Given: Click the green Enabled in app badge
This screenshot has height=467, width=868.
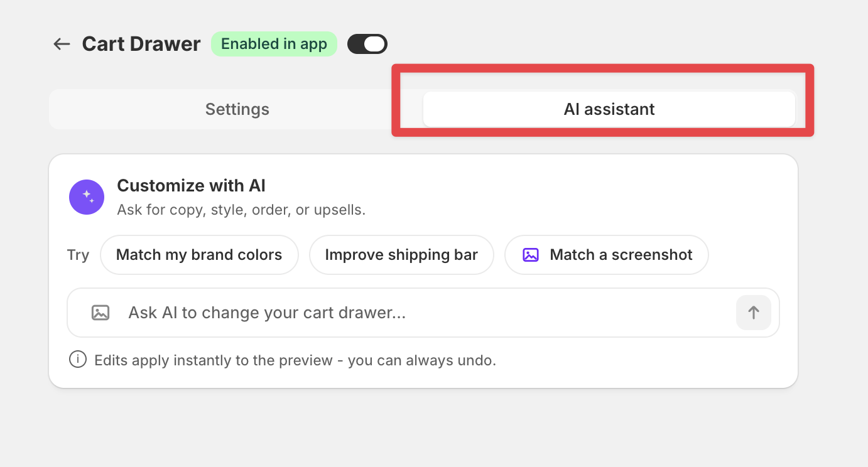Looking at the screenshot, I should (274, 44).
